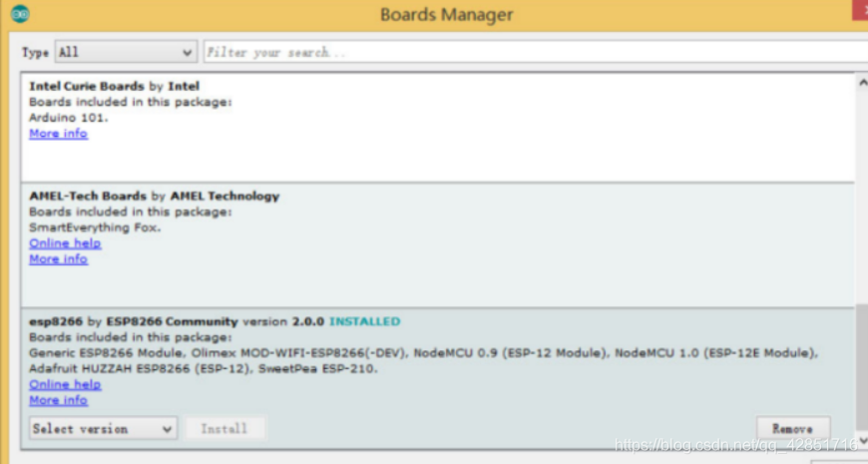Click the Adafruit HUZZAH ESP8266 board list line
The width and height of the screenshot is (868, 464).
pyautogui.click(x=204, y=368)
